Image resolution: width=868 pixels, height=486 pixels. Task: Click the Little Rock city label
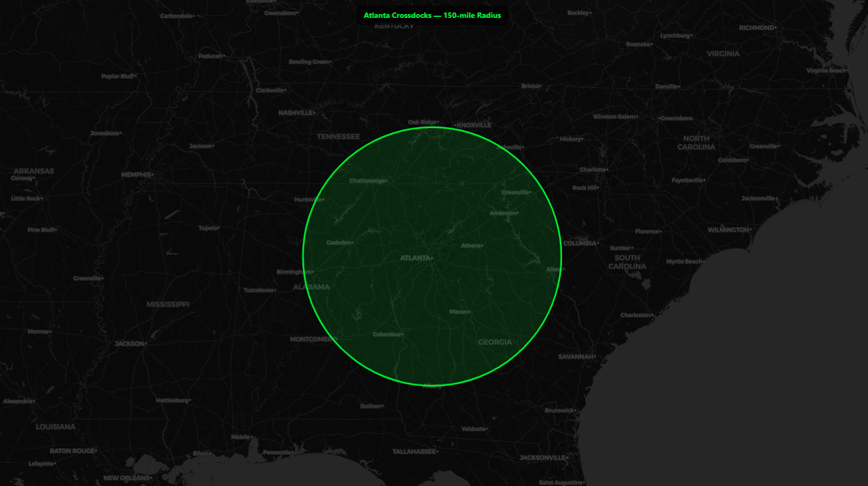coord(25,199)
